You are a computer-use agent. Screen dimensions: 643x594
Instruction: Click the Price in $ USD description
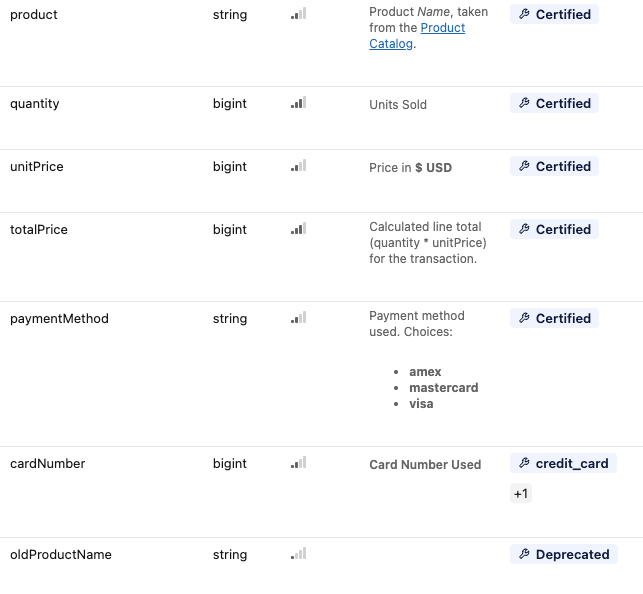pos(410,168)
